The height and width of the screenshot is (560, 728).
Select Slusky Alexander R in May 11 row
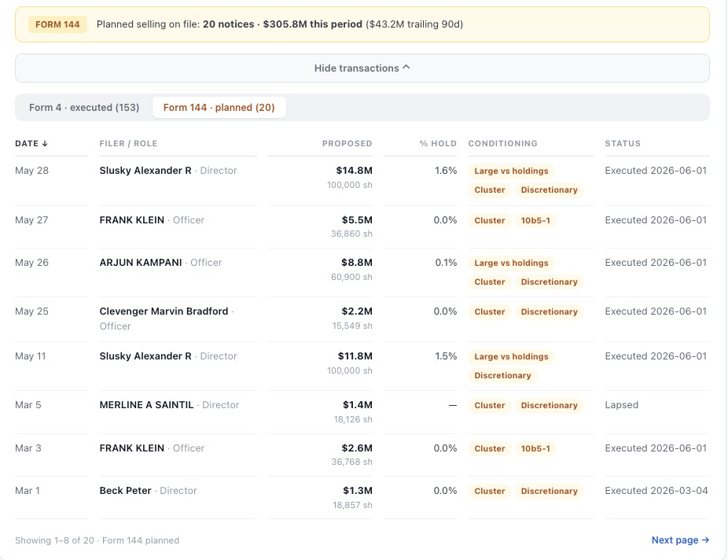[145, 356]
